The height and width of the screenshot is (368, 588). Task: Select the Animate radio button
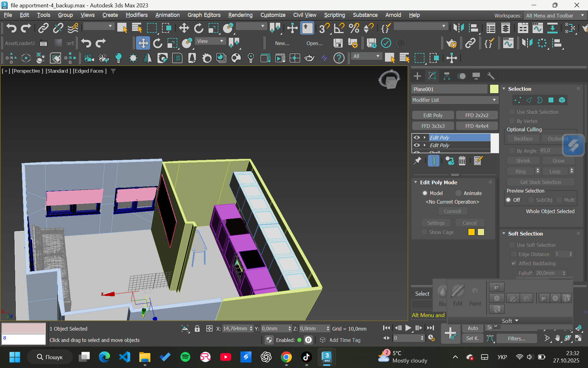coord(458,193)
